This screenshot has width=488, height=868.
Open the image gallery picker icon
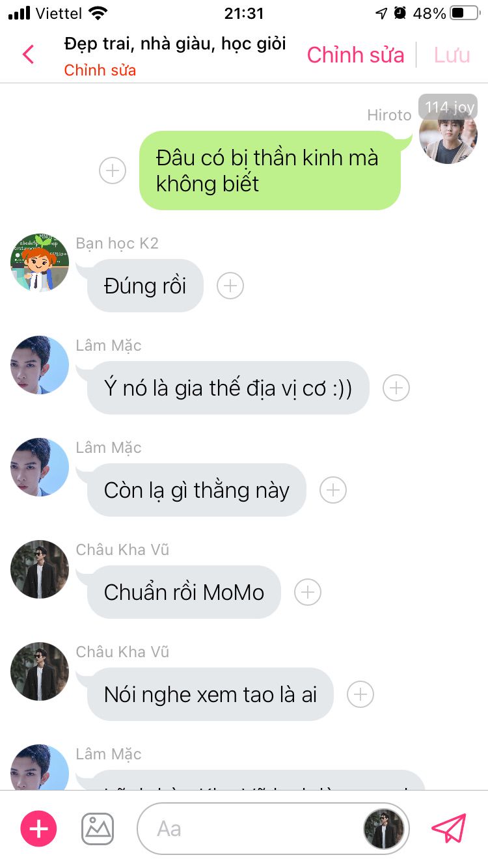[98, 828]
